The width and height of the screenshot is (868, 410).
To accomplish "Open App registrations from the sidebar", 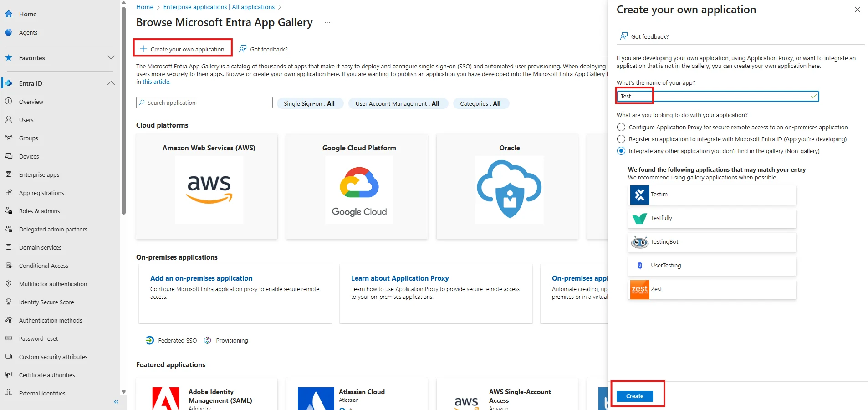I will 41,192.
